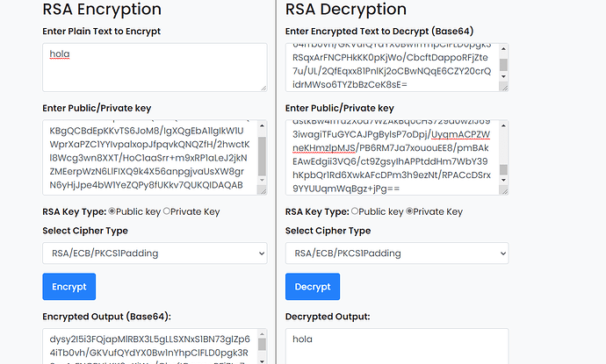Select Public key radio under RSA Encryption

coord(112,211)
